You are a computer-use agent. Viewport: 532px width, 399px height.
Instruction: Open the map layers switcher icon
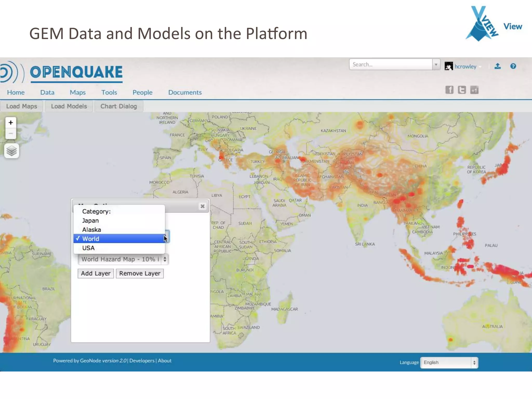click(x=11, y=151)
